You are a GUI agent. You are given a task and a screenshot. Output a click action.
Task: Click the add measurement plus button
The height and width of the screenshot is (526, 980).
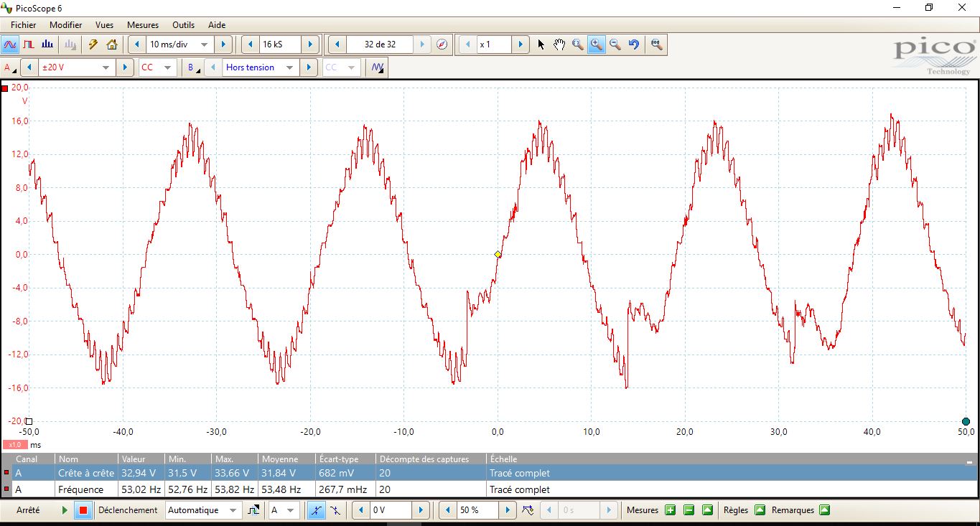(x=670, y=510)
